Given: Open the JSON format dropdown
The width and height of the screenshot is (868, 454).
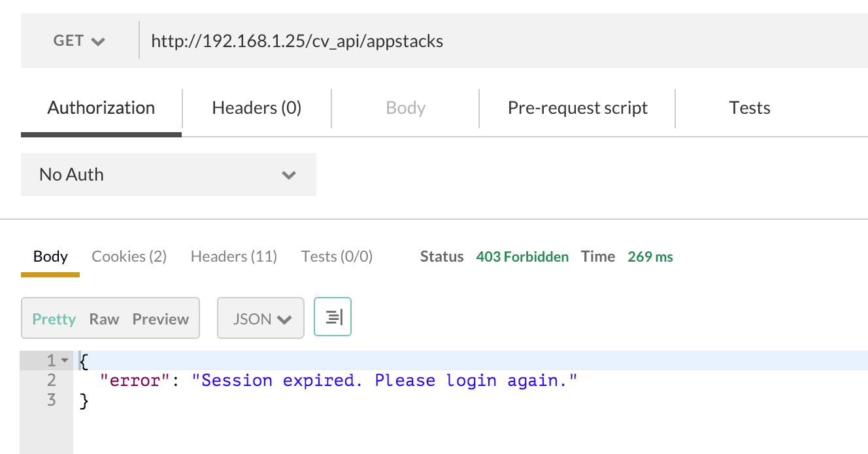Looking at the screenshot, I should pos(261,319).
